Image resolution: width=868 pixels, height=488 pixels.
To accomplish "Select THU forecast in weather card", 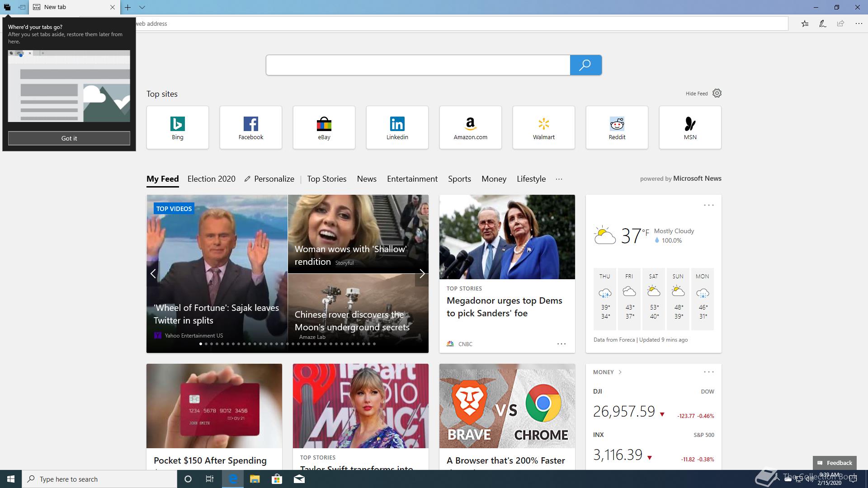I will tap(605, 299).
